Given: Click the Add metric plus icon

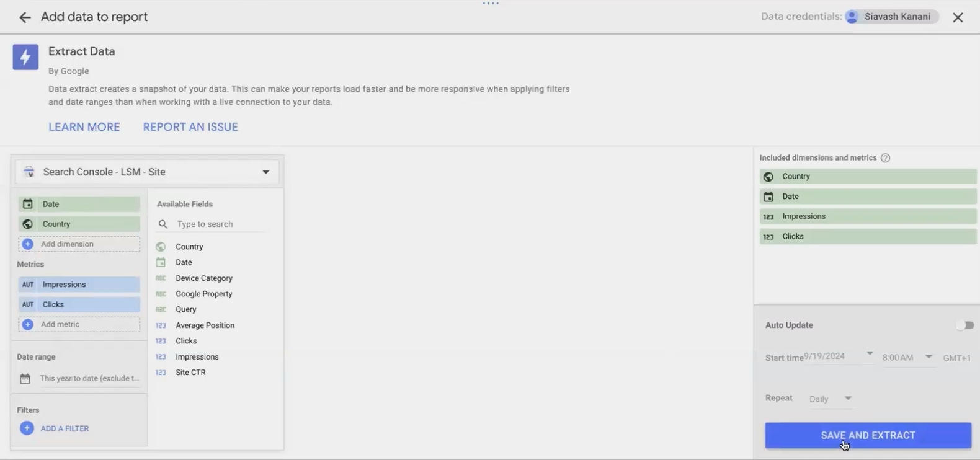Looking at the screenshot, I should [x=27, y=324].
